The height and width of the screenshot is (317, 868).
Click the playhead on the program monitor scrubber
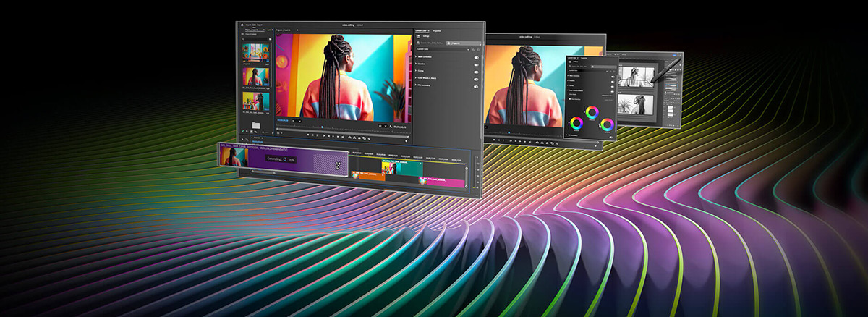click(x=323, y=127)
